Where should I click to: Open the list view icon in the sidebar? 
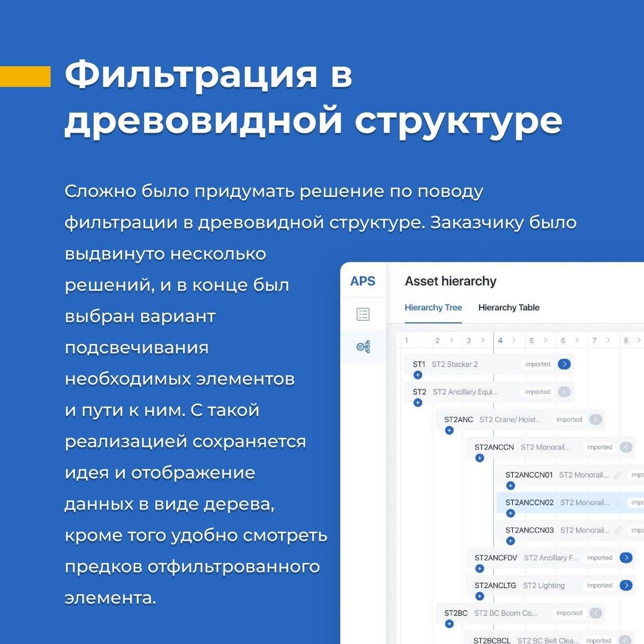click(x=363, y=314)
